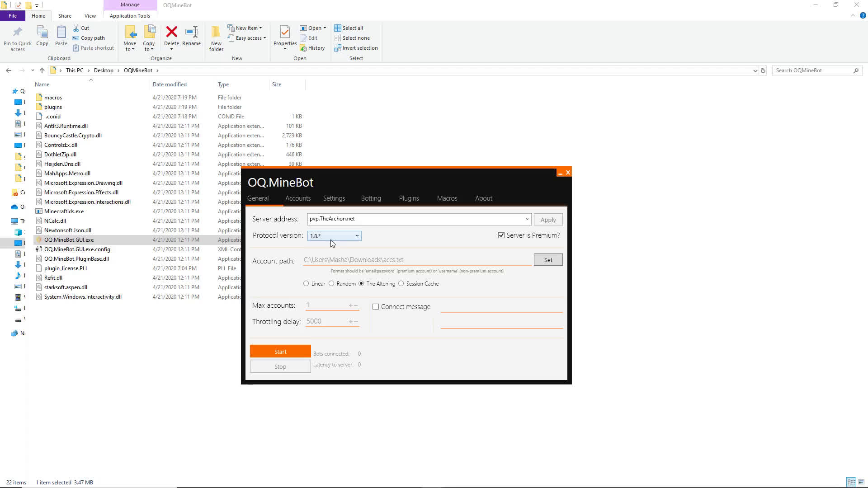
Task: Open the Accounts tab in OQ.MineBot
Action: 298,198
